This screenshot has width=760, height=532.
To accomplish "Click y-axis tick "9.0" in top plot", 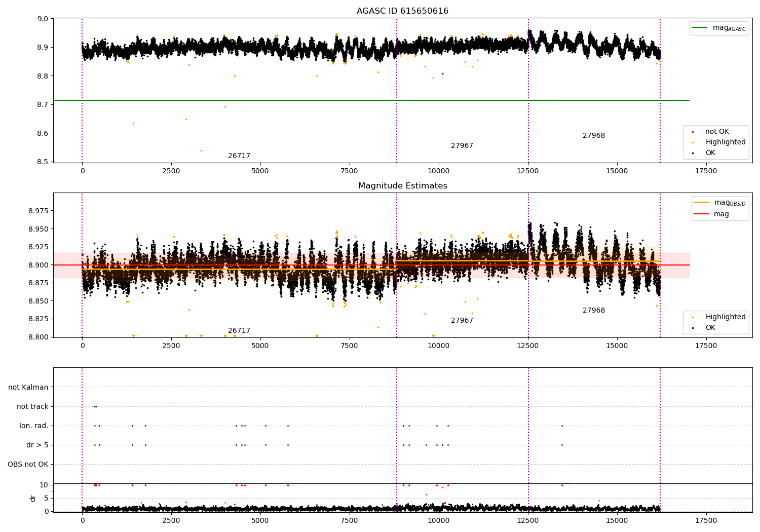I will [43, 19].
